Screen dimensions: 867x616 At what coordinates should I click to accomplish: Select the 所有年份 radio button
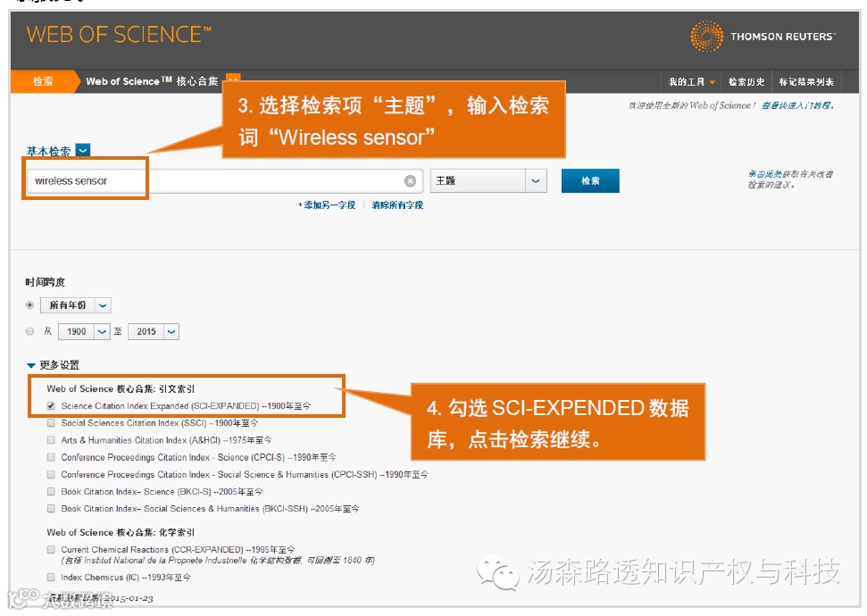click(x=29, y=304)
